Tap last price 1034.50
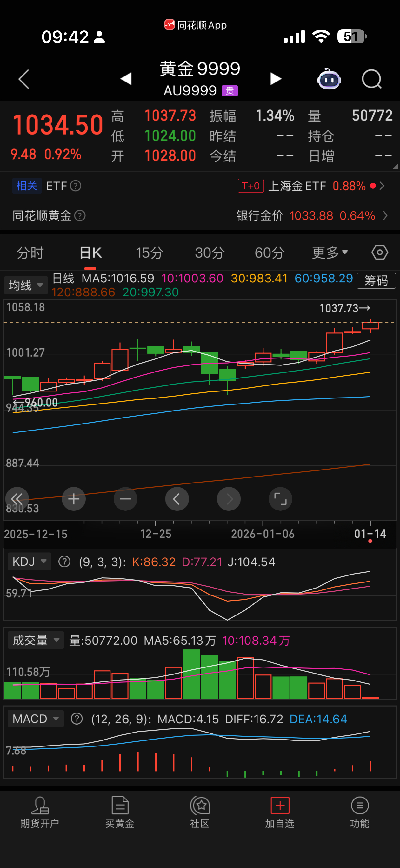This screenshot has width=400, height=868. point(58,125)
